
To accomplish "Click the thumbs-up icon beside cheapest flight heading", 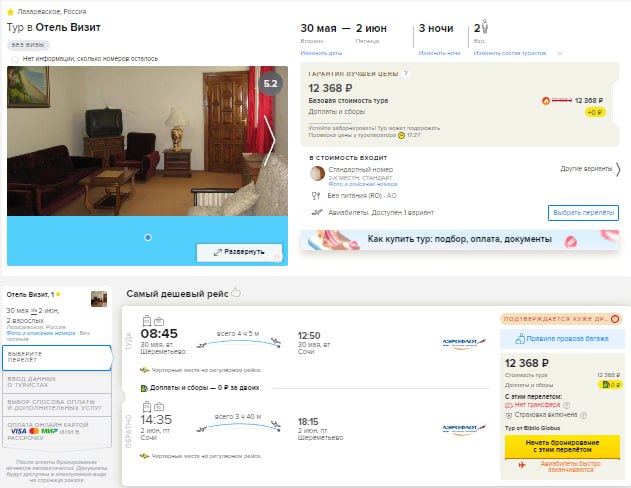I will (236, 292).
